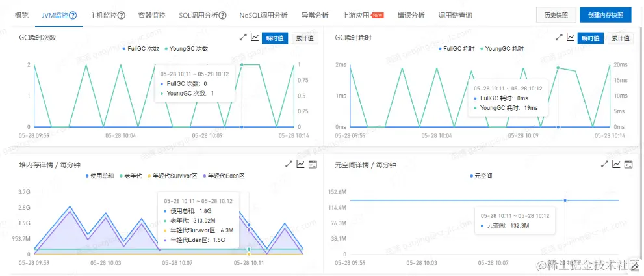
Task: Click the highlighted 老年代 point in heap chart
Action: point(249,249)
